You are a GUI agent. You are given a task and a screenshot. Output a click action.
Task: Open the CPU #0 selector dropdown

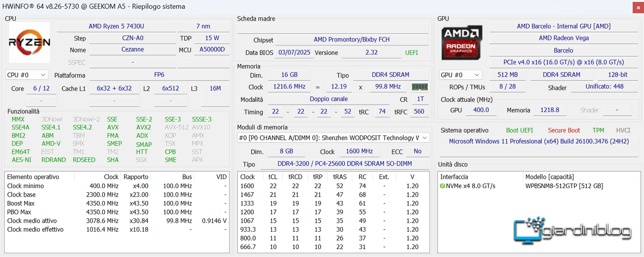point(27,75)
